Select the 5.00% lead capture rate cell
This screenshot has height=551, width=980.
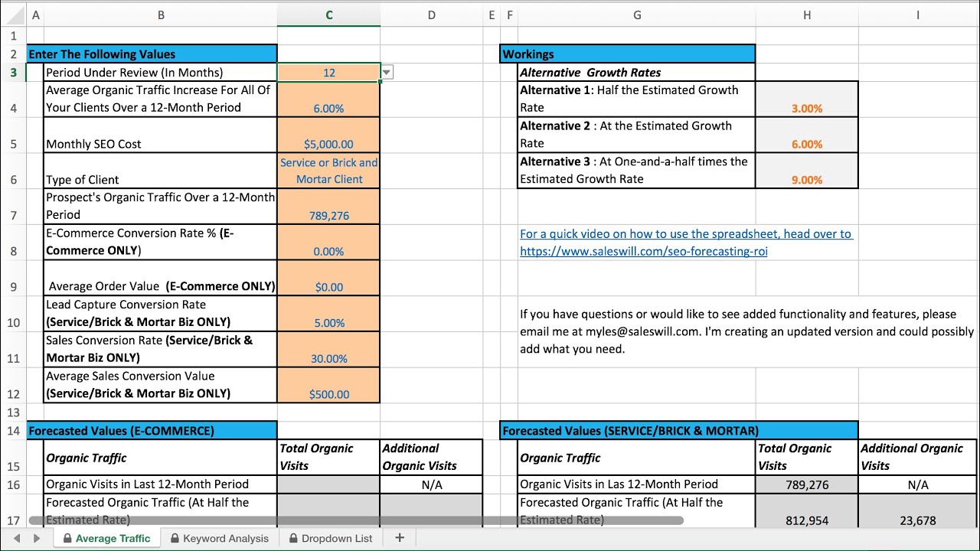(x=329, y=314)
